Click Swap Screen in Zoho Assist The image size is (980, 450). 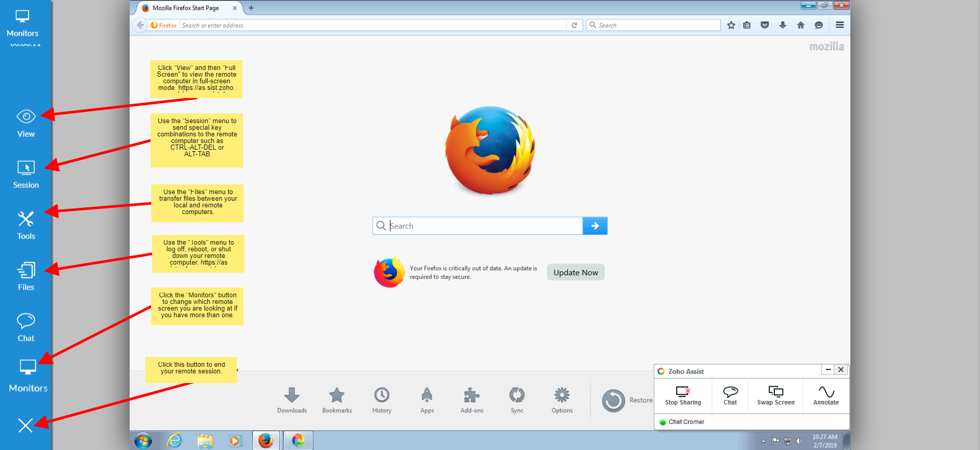776,396
